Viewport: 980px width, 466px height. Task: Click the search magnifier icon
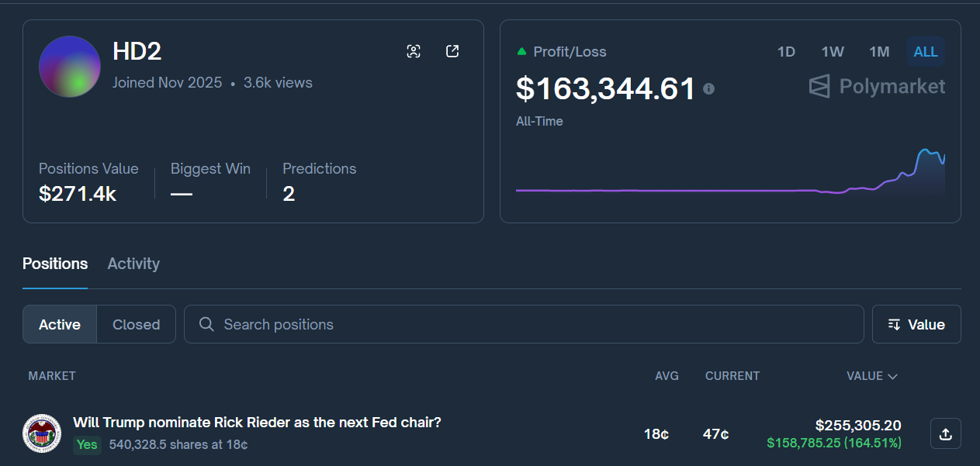click(x=206, y=324)
